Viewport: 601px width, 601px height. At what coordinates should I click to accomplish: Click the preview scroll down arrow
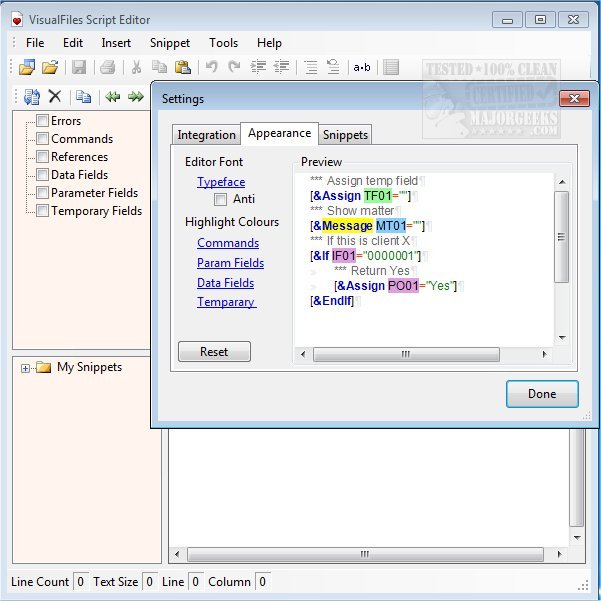coord(562,338)
